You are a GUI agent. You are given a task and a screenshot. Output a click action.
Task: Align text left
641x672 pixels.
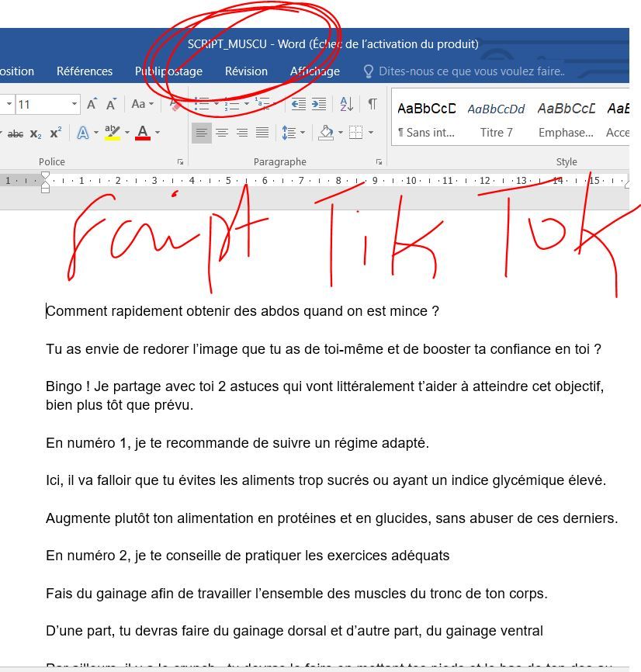[202, 133]
